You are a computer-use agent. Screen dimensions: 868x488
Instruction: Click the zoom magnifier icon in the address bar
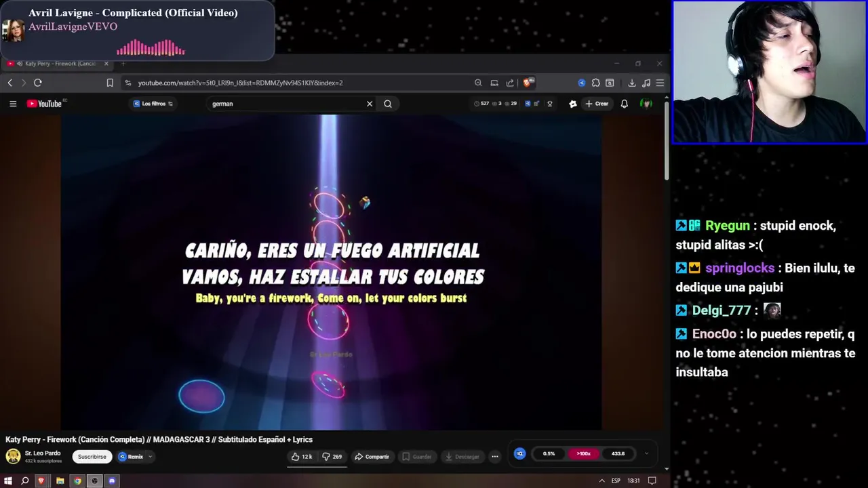(478, 83)
